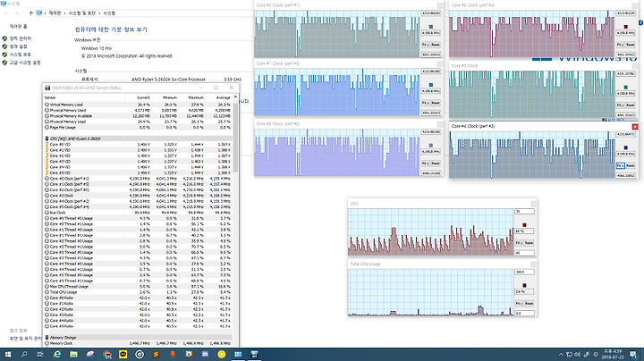
Task: Open purple color swatch of Core #2 Clock graph
Action: 431,146
